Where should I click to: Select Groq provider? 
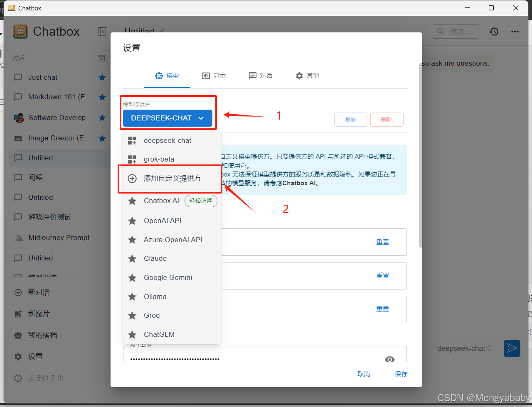coord(172,315)
